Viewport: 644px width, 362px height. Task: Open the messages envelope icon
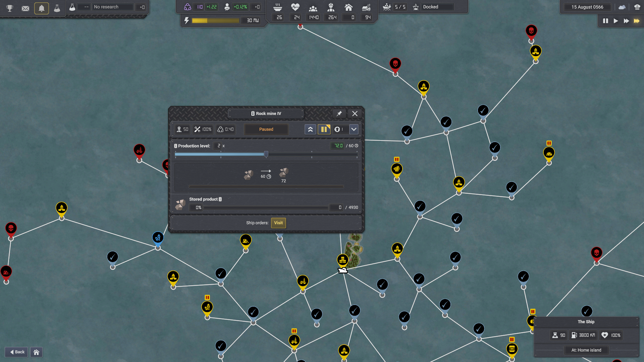(x=25, y=8)
